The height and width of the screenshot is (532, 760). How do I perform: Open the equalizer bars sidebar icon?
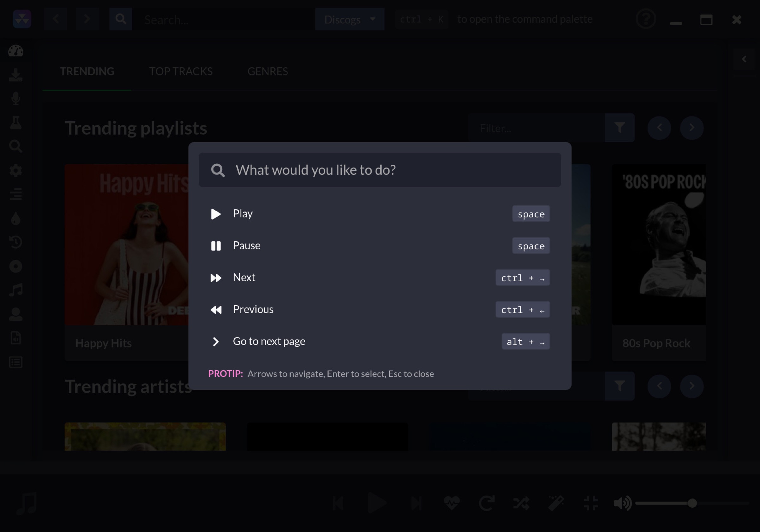point(16,194)
